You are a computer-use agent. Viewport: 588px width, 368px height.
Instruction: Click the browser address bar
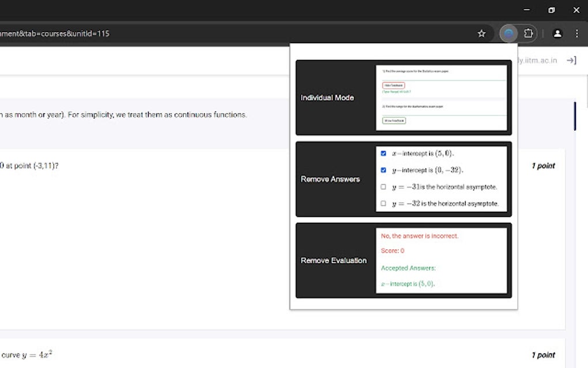(x=231, y=33)
